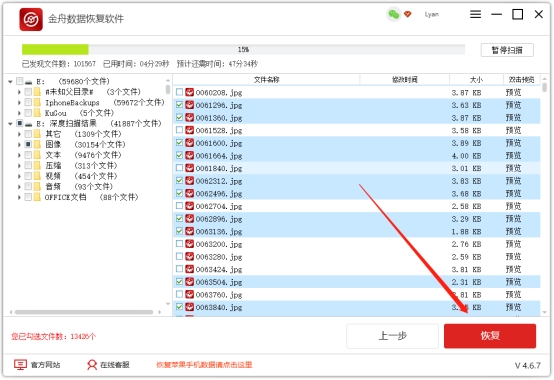Click file icon of 0063200.jpg
This screenshot has width=554, height=380.
click(190, 244)
